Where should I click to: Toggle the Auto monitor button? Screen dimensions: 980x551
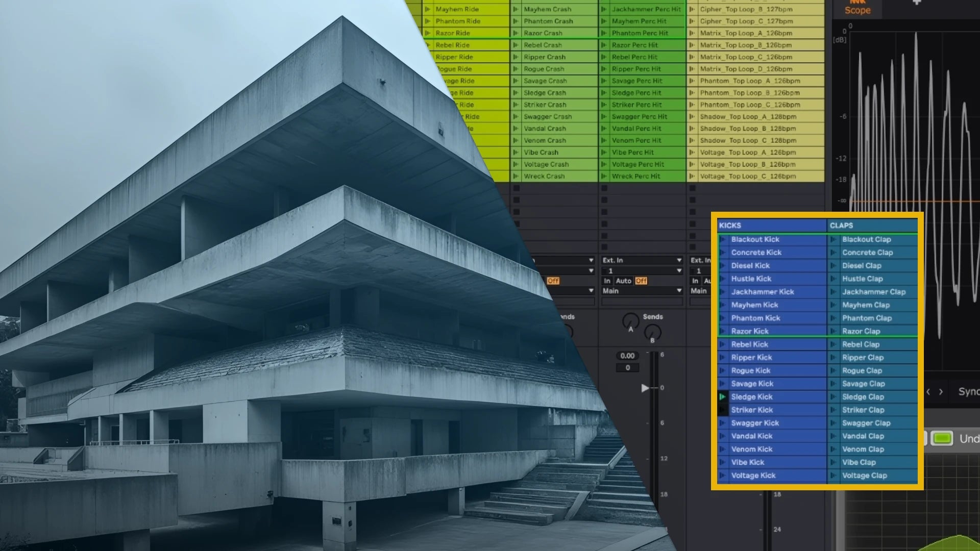coord(623,281)
